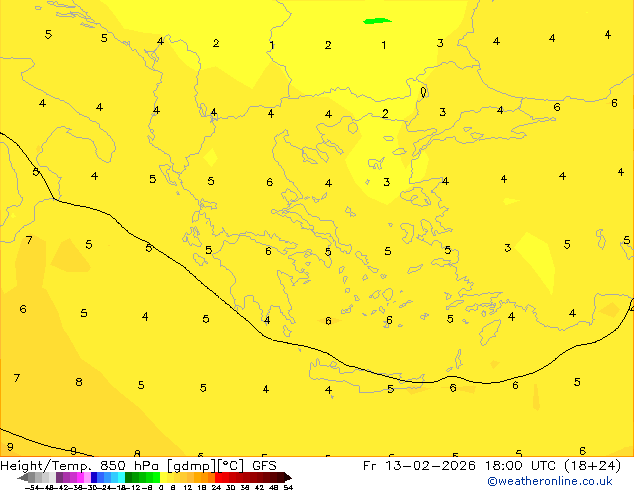Select the forecast date 'Fr 13-02-2026'

[x=419, y=466]
